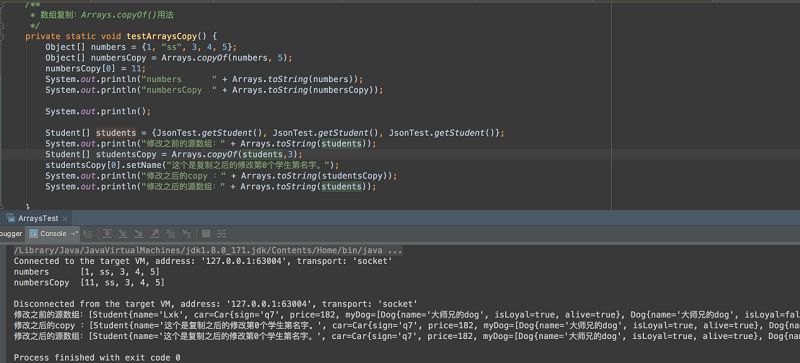Open the Evaluate Expression calculator icon
800x363 pixels.
coord(206,234)
